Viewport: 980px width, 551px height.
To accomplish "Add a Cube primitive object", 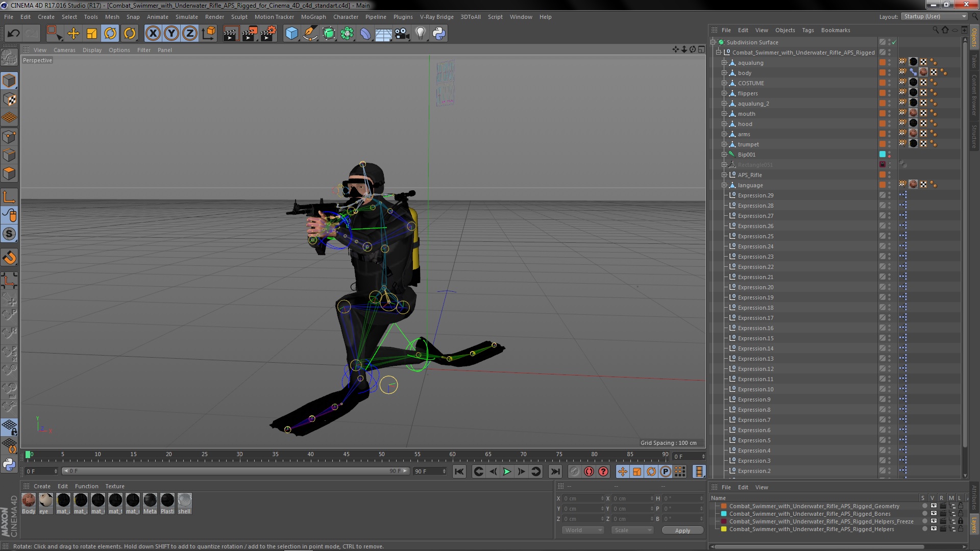I will click(291, 34).
